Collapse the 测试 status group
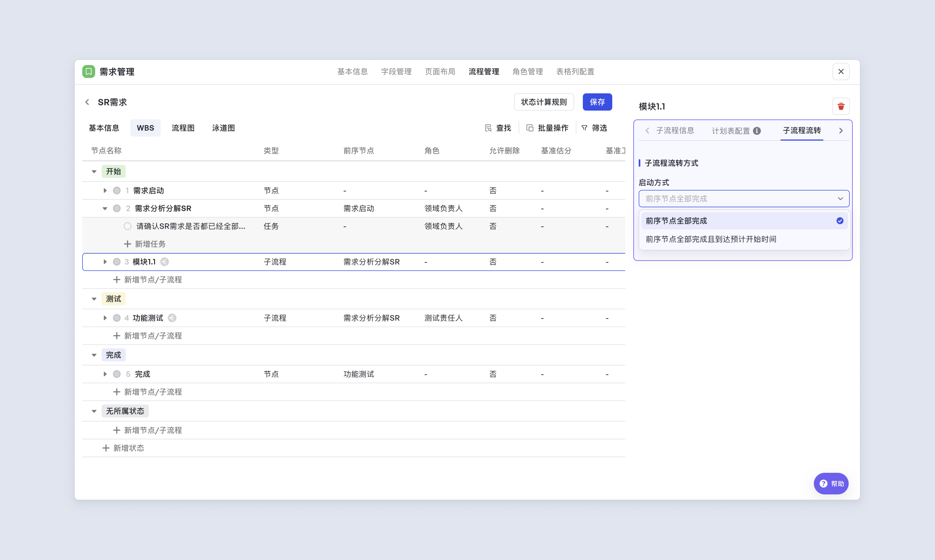The height and width of the screenshot is (560, 935). point(94,299)
